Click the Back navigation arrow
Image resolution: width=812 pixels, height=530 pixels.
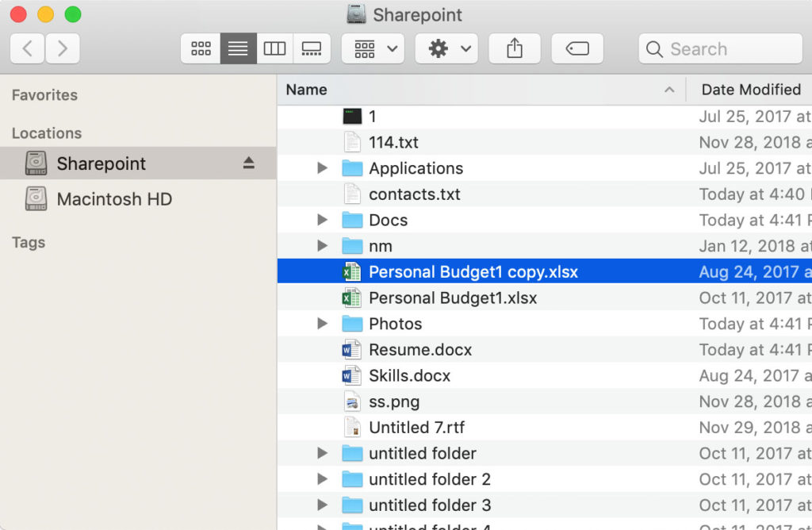(26, 48)
